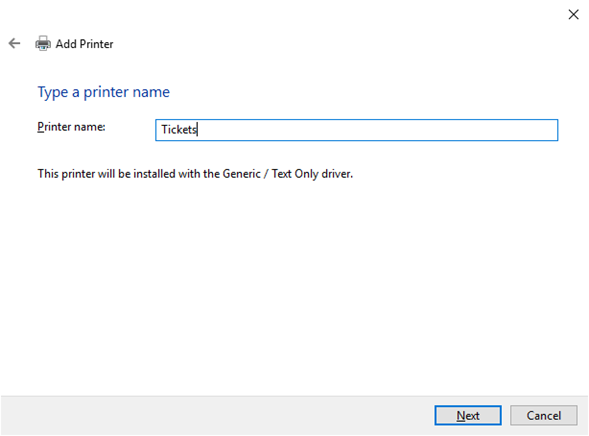Click the printer icon beside Add Printer
Screen dimensions: 589x436
[x=43, y=44]
